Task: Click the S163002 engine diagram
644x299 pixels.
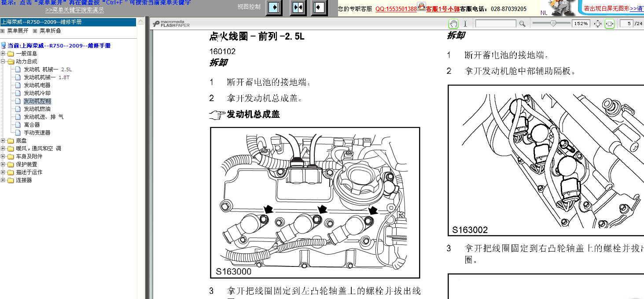Action: tap(546, 161)
